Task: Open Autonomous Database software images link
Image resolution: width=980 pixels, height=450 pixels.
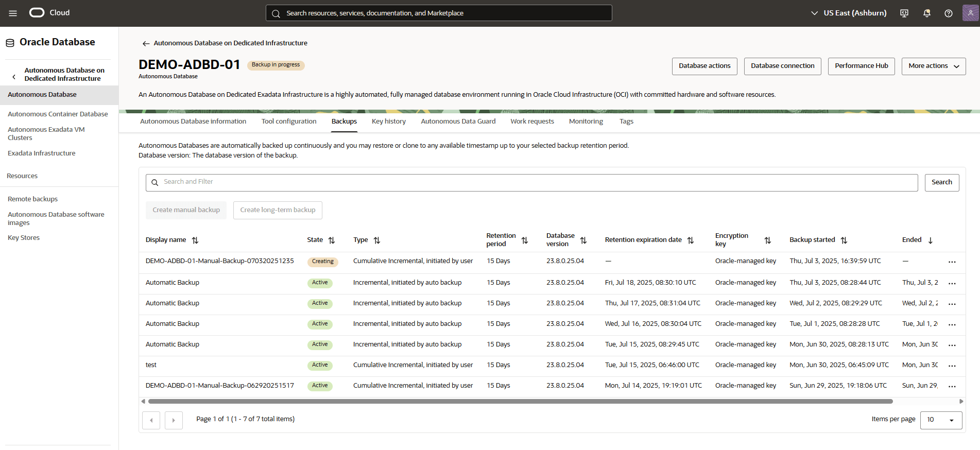Action: (x=56, y=219)
